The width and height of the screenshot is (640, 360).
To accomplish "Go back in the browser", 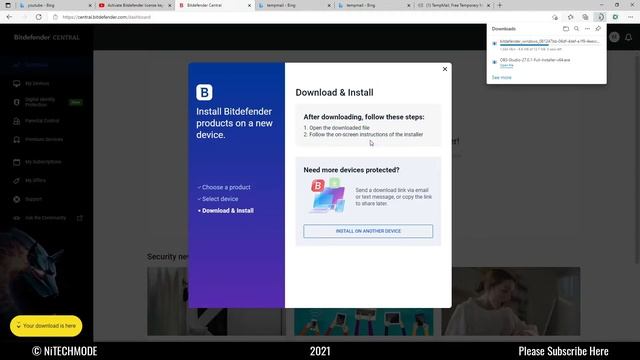I will [9, 17].
